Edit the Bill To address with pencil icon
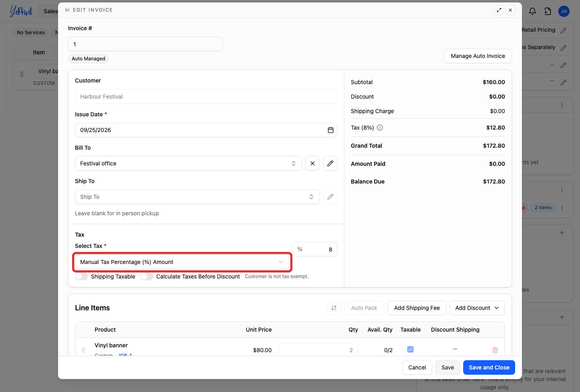The height and width of the screenshot is (392, 580). click(330, 163)
